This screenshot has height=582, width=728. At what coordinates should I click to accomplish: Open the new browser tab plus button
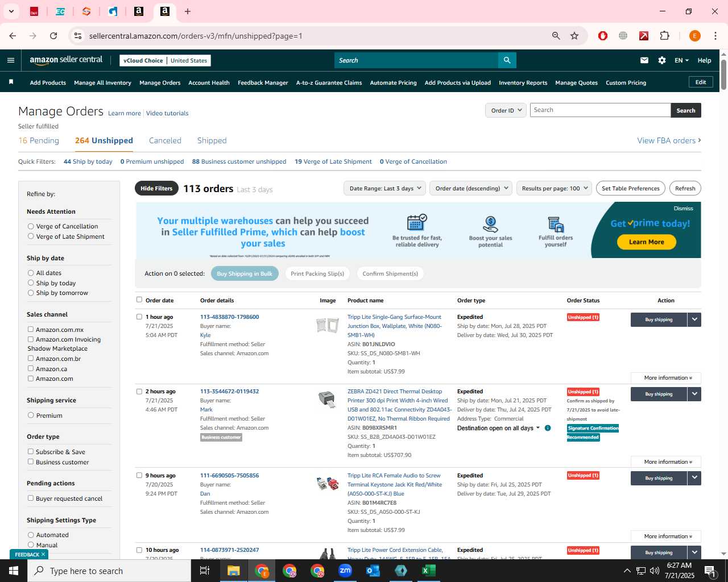click(x=188, y=11)
